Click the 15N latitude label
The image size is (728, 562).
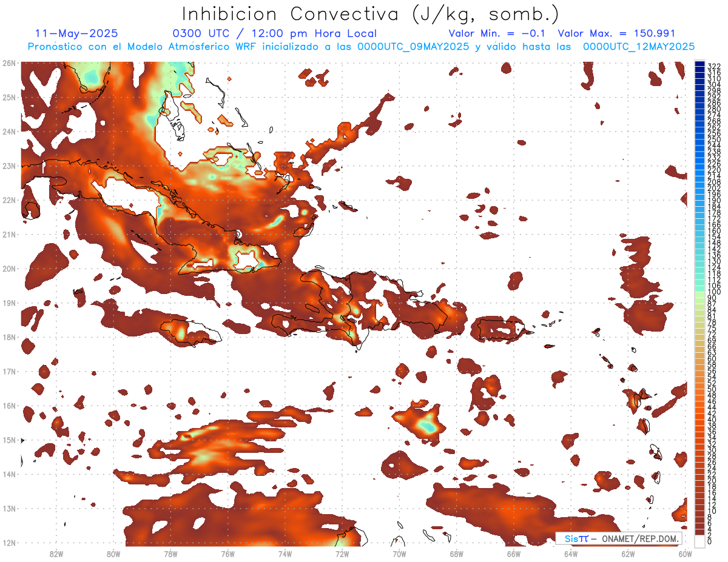9,440
